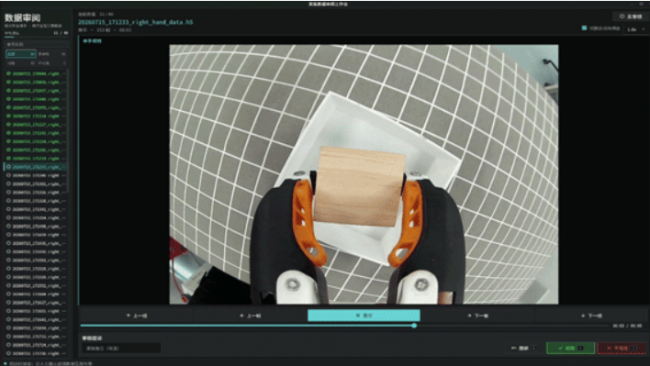650x366 pixels.
Task: Click the search field above the file list
Action: point(36,44)
